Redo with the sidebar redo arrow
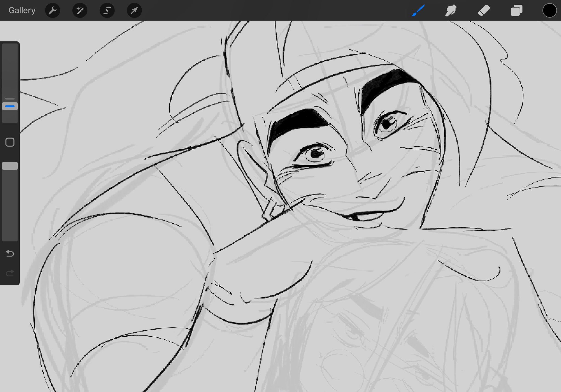The width and height of the screenshot is (561, 392). pos(10,273)
